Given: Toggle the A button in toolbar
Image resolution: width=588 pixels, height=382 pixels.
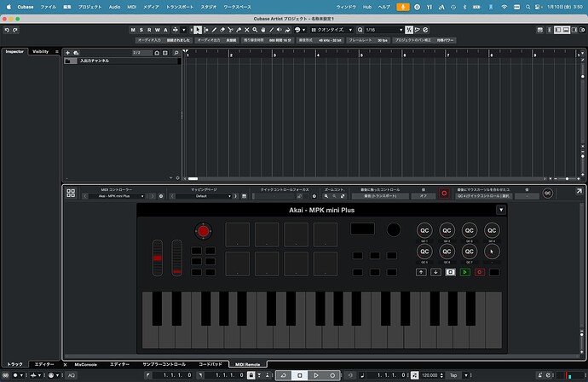Looking at the screenshot, I should tap(166, 30).
